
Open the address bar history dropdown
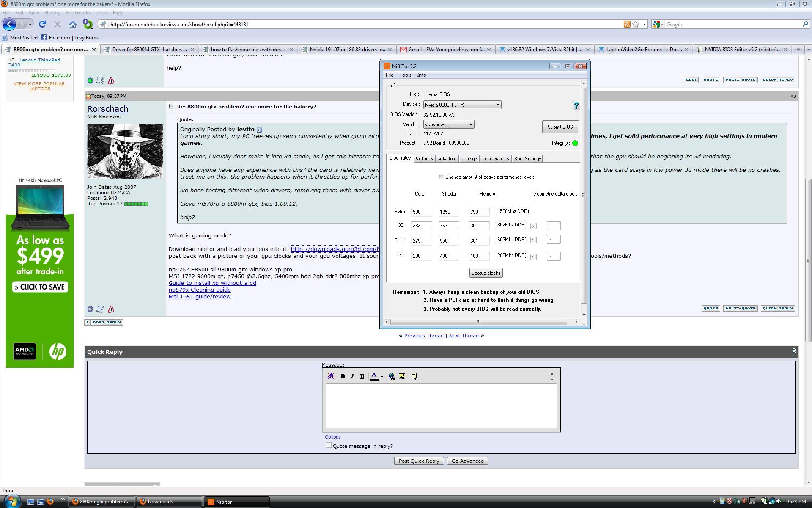(x=644, y=24)
